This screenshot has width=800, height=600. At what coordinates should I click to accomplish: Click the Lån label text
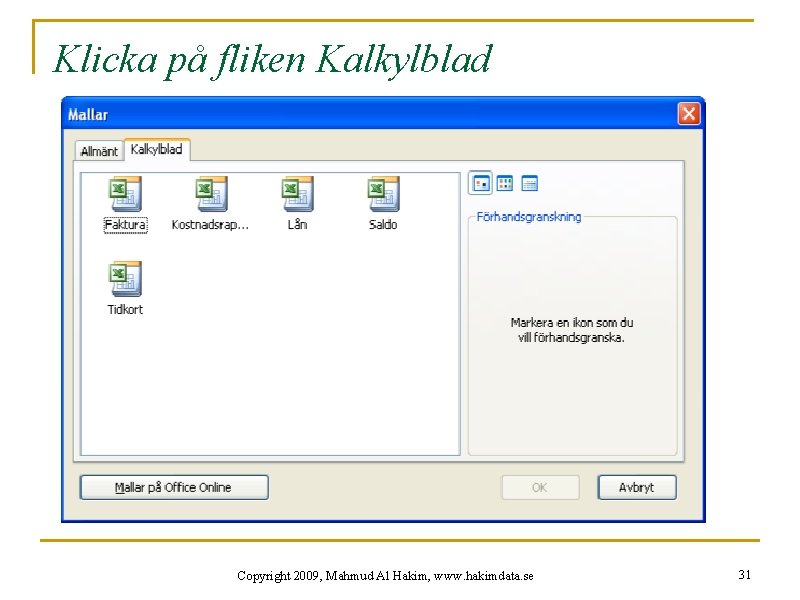coord(297,224)
